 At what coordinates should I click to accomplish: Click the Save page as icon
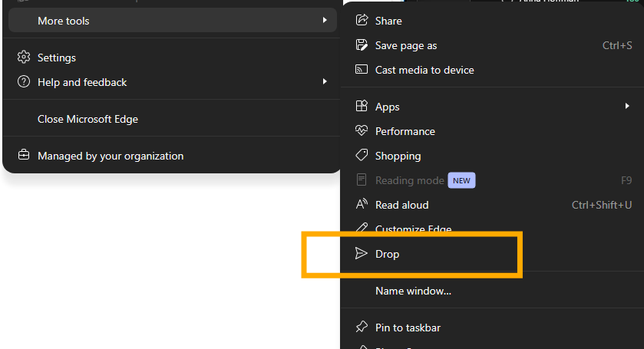click(x=362, y=44)
